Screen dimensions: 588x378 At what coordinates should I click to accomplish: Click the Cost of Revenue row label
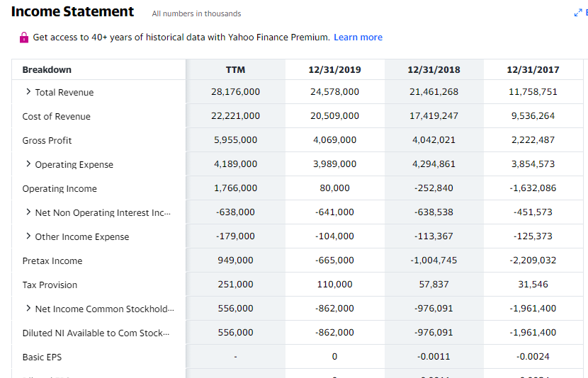coord(56,117)
